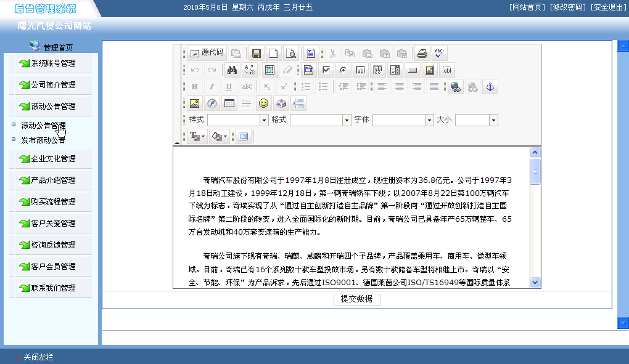Maximize editor with the fit window icon
629x364 pixels.
click(x=243, y=137)
